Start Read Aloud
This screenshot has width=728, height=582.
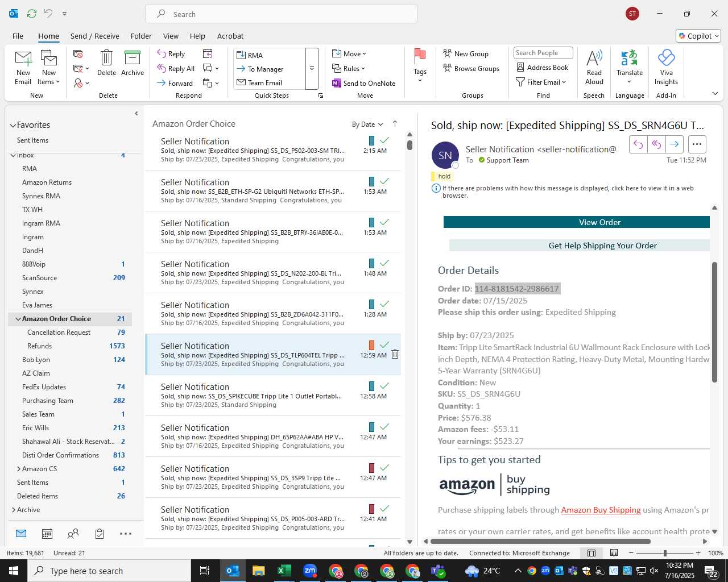594,67
